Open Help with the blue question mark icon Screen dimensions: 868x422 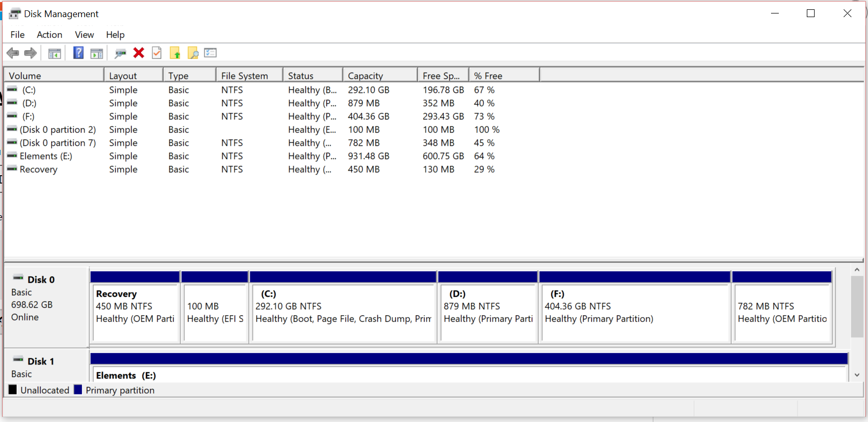point(78,53)
